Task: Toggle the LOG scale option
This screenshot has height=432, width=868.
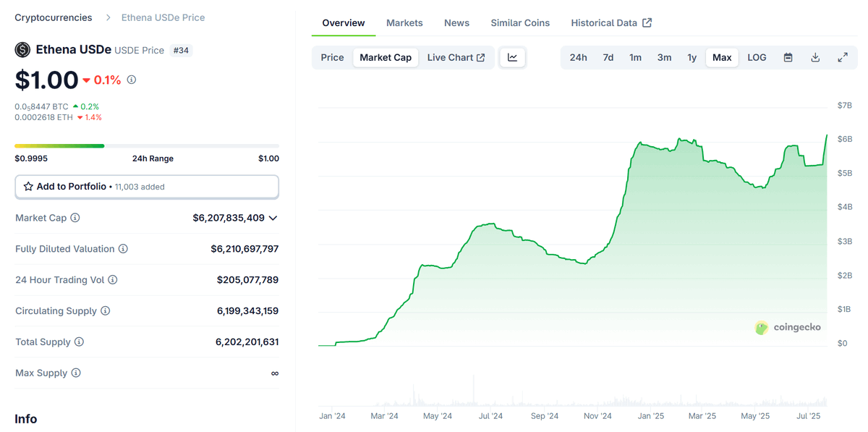Action: point(757,57)
